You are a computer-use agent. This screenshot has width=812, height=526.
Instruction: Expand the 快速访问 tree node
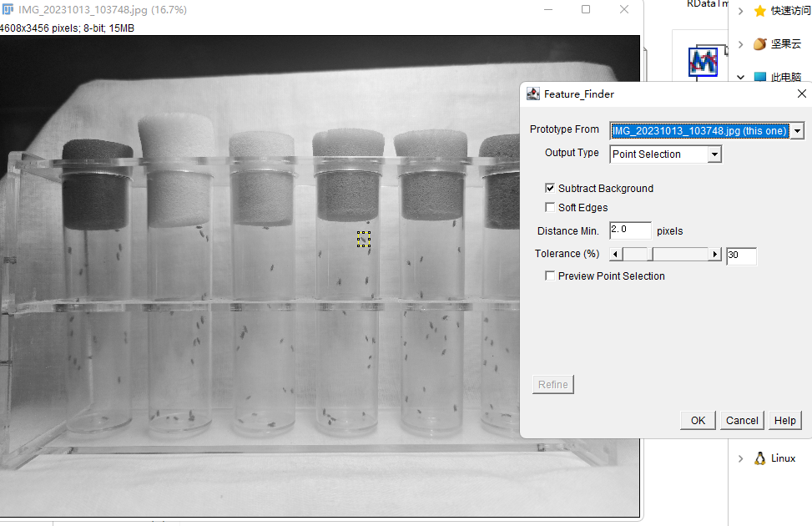pyautogui.click(x=740, y=12)
